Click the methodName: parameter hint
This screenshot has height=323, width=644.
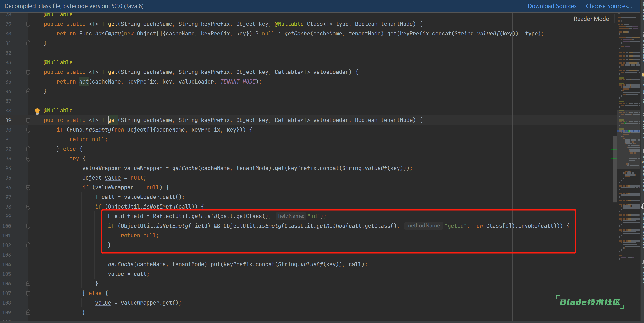coord(423,226)
